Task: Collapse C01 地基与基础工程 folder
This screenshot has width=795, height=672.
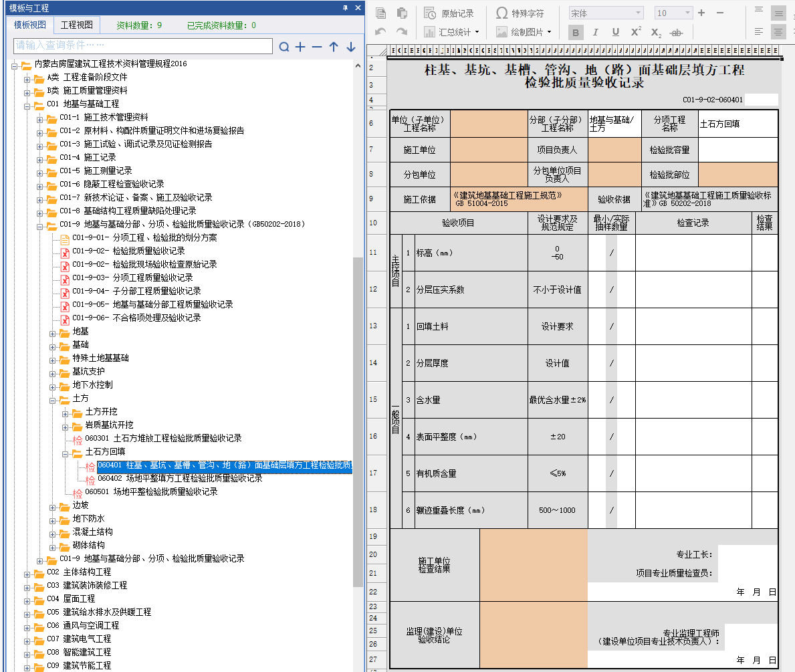Action: [27, 106]
